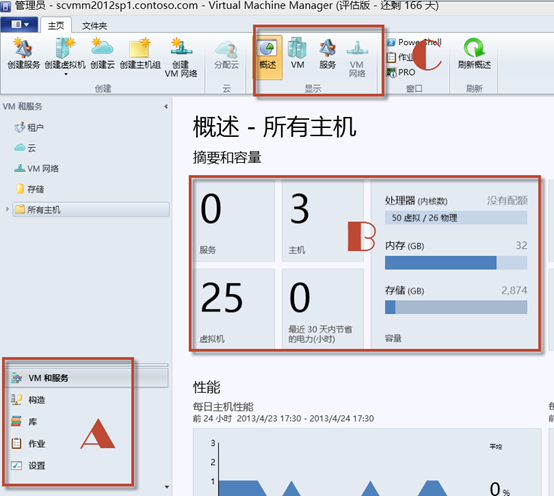Viewport: 554px width, 496px height.
Task: Click the 没有配额 label
Action: (507, 200)
